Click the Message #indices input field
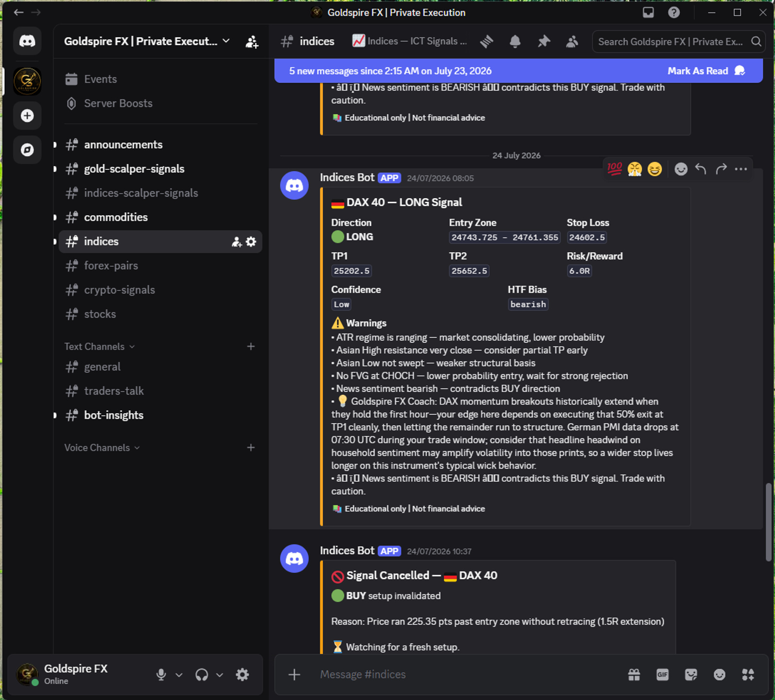The width and height of the screenshot is (775, 700). [x=467, y=675]
